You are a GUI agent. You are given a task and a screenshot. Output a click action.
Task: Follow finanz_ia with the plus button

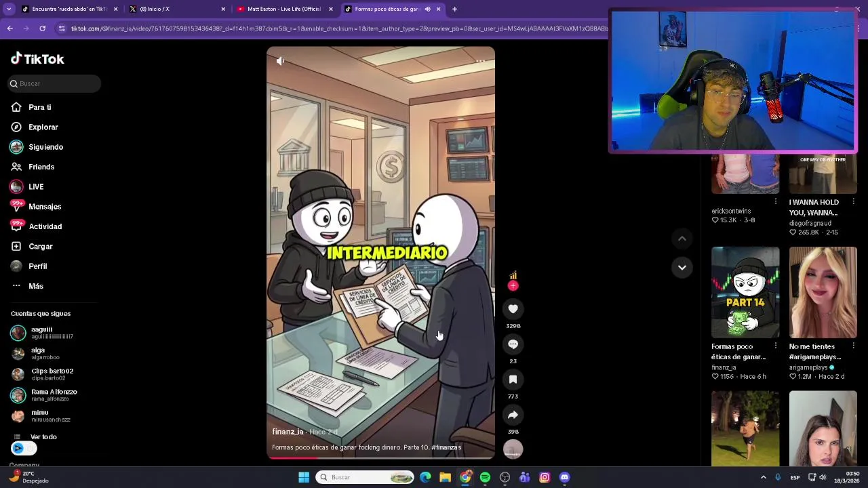(513, 286)
